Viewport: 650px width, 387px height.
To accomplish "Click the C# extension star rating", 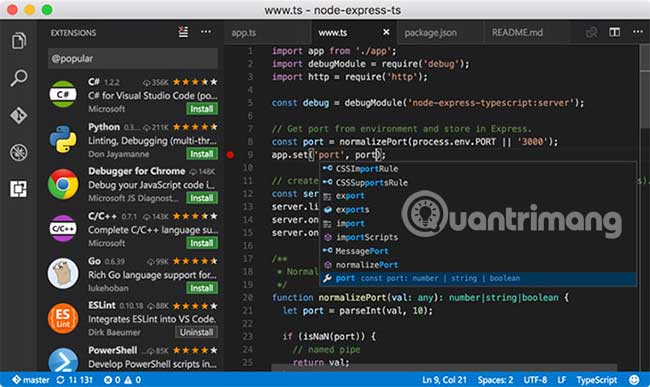I will (x=195, y=82).
